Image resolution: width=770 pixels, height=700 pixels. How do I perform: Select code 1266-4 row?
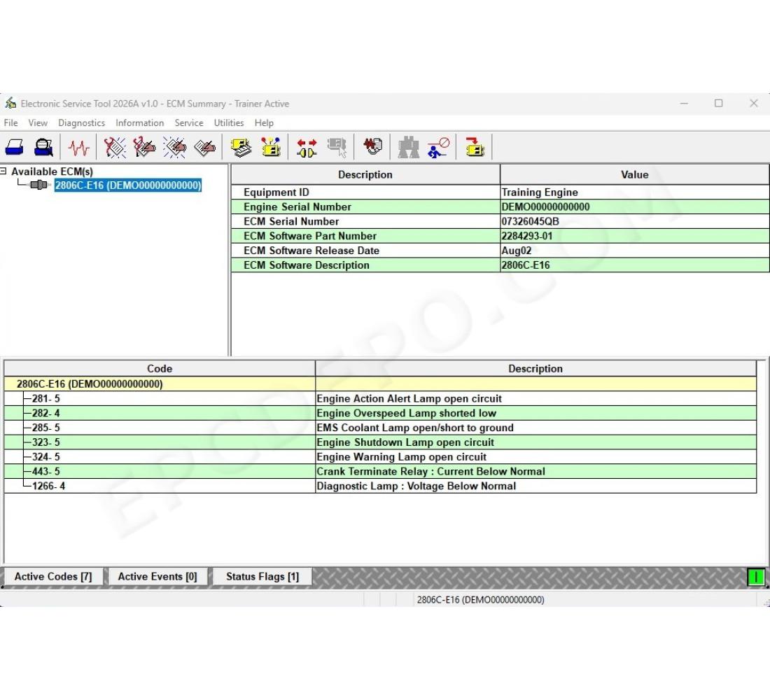coord(380,486)
